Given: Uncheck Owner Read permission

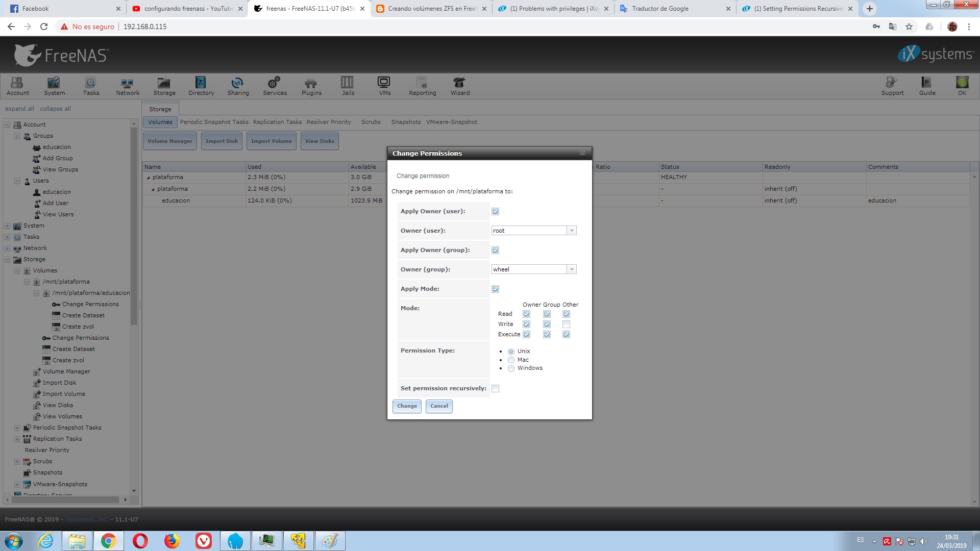Looking at the screenshot, I should pyautogui.click(x=526, y=314).
